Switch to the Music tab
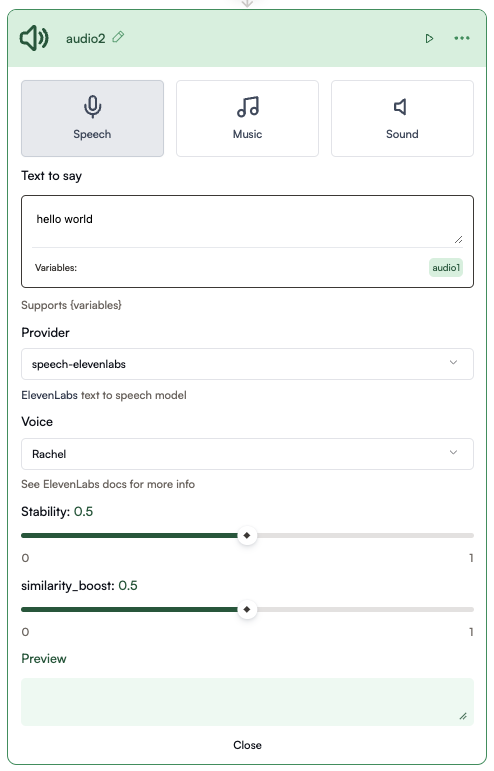 point(247,119)
